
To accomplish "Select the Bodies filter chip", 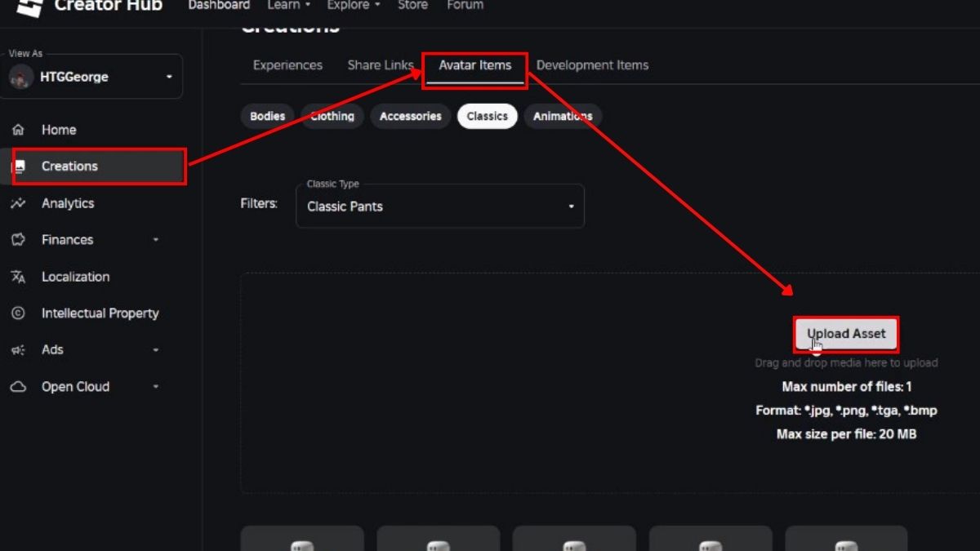I will click(x=267, y=116).
